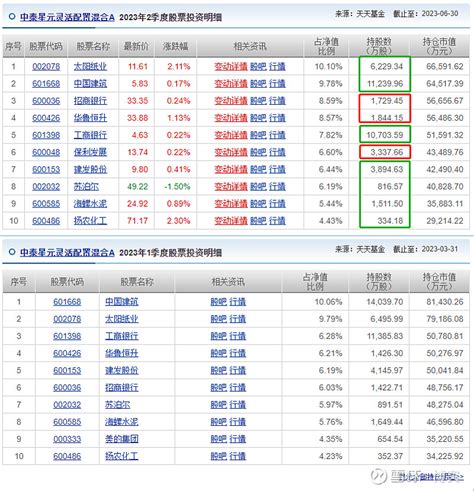Open stock code 000333 in Q1 table
474x491 pixels.
(67, 439)
